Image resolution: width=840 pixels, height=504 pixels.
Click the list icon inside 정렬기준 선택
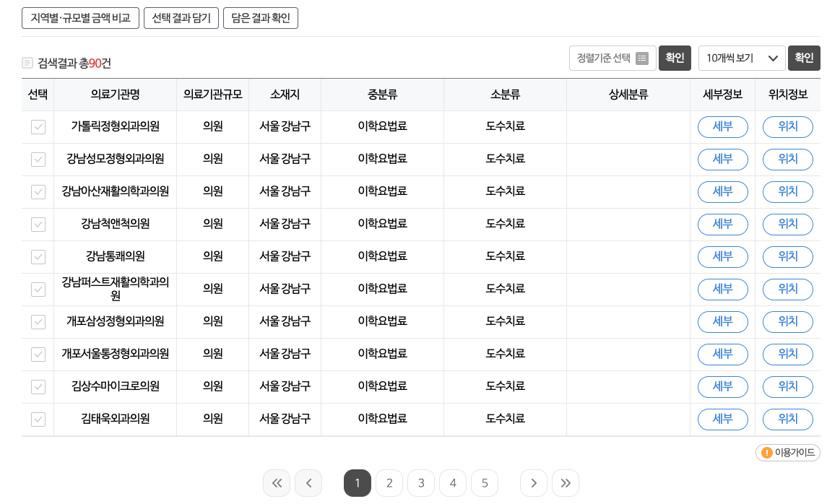[642, 58]
